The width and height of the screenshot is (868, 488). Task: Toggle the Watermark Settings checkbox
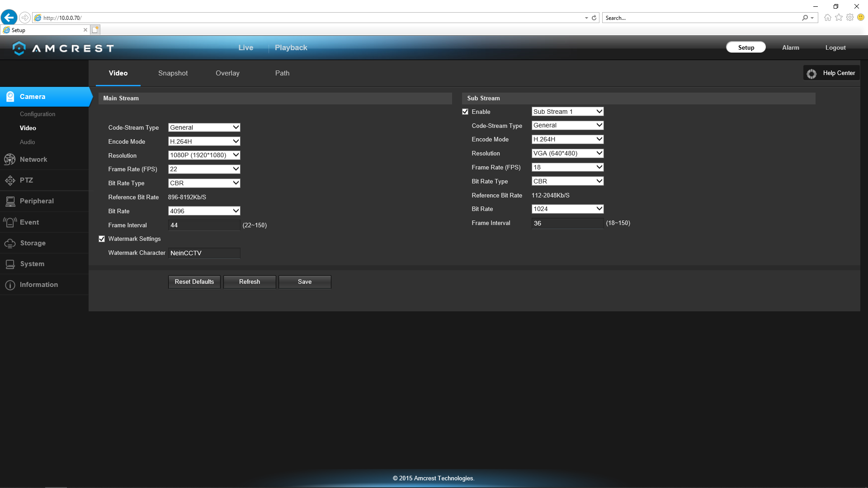click(x=102, y=239)
